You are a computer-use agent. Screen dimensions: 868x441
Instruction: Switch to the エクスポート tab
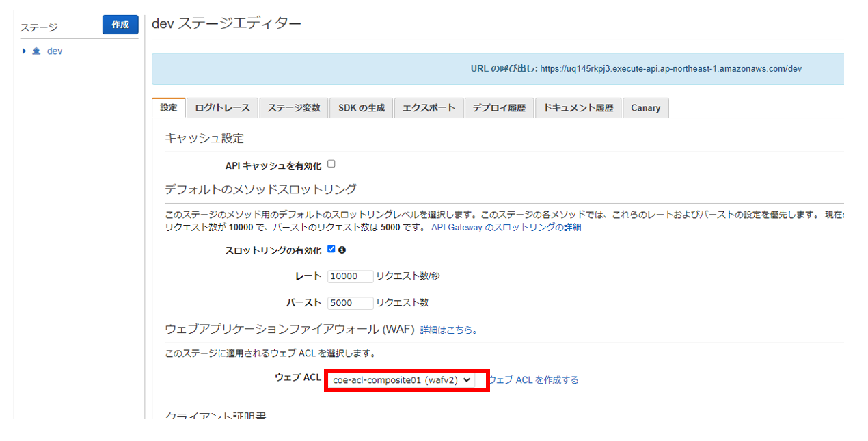[x=429, y=108]
